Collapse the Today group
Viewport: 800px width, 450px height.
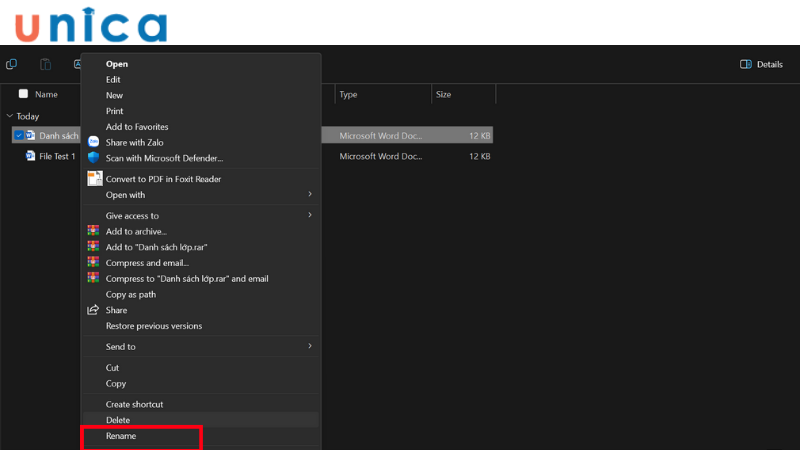[x=9, y=116]
